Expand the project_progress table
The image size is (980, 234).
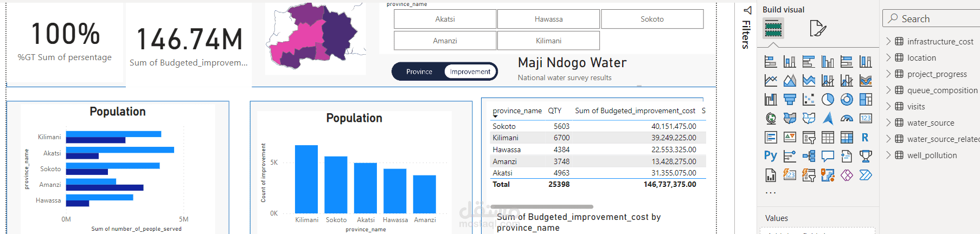(888, 74)
